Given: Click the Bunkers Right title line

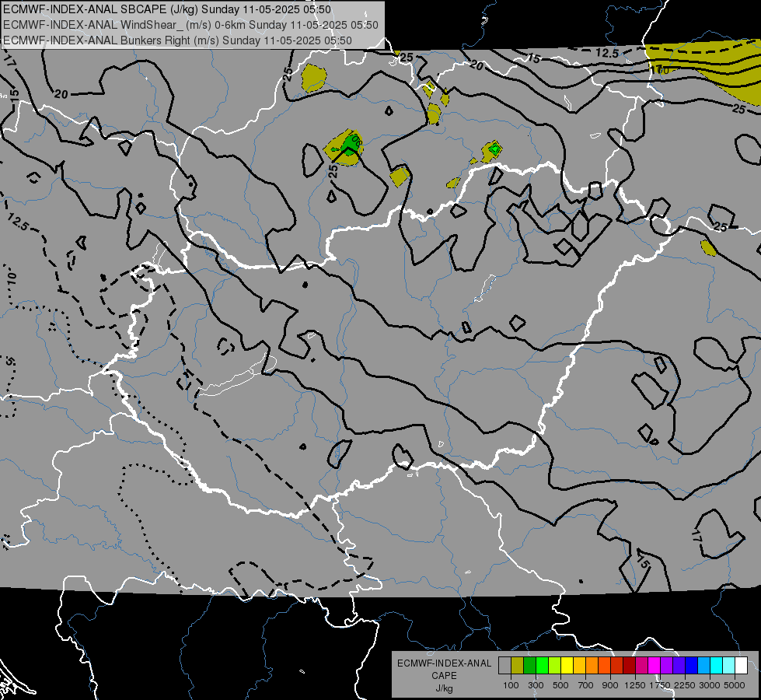Looking at the screenshot, I should (x=177, y=40).
